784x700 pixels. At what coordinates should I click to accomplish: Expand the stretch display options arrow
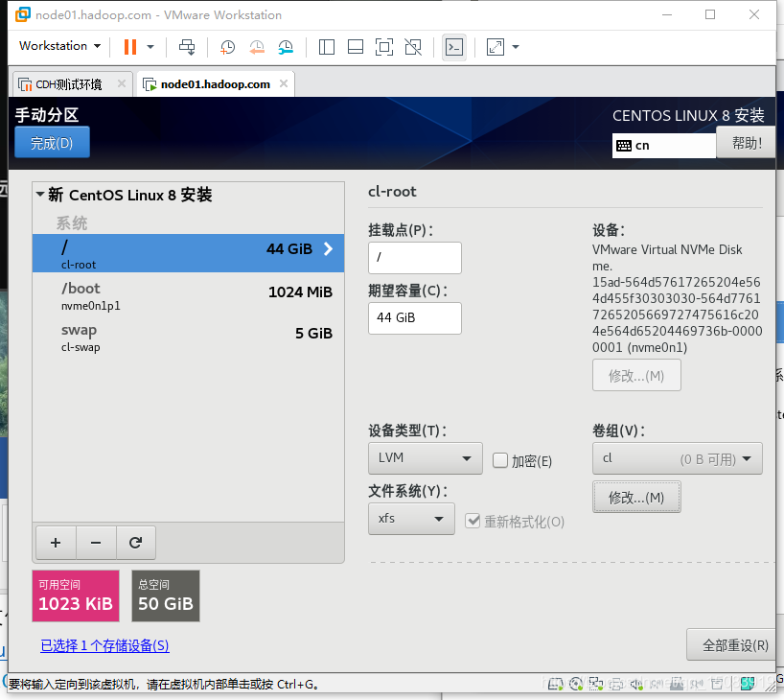click(x=516, y=47)
